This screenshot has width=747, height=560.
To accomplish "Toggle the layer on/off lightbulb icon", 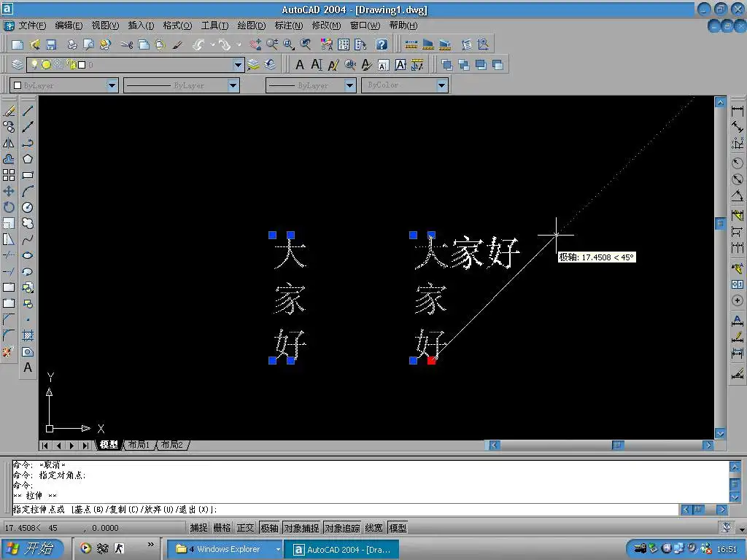I will [x=34, y=64].
